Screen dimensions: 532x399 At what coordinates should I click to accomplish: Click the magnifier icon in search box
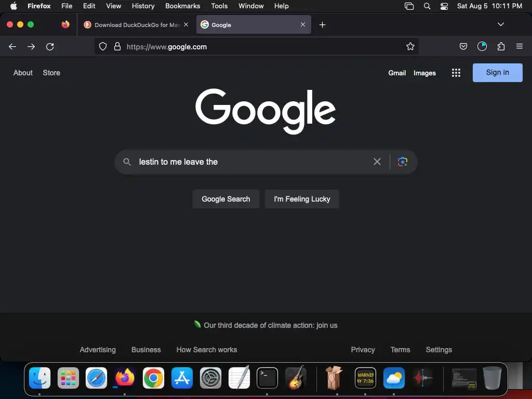point(127,162)
